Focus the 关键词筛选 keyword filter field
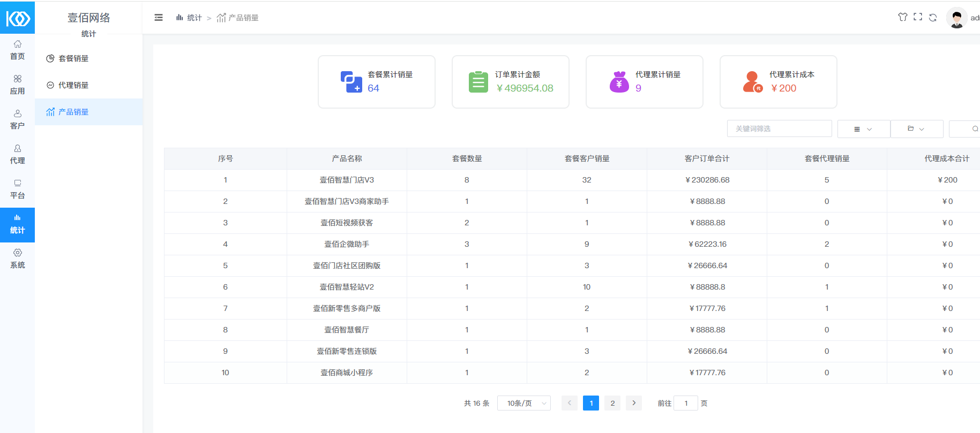This screenshot has height=433, width=980. [x=779, y=128]
